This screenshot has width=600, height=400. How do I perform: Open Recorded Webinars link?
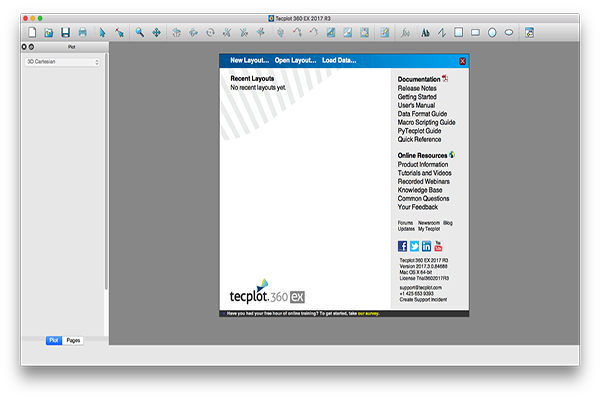click(x=424, y=181)
